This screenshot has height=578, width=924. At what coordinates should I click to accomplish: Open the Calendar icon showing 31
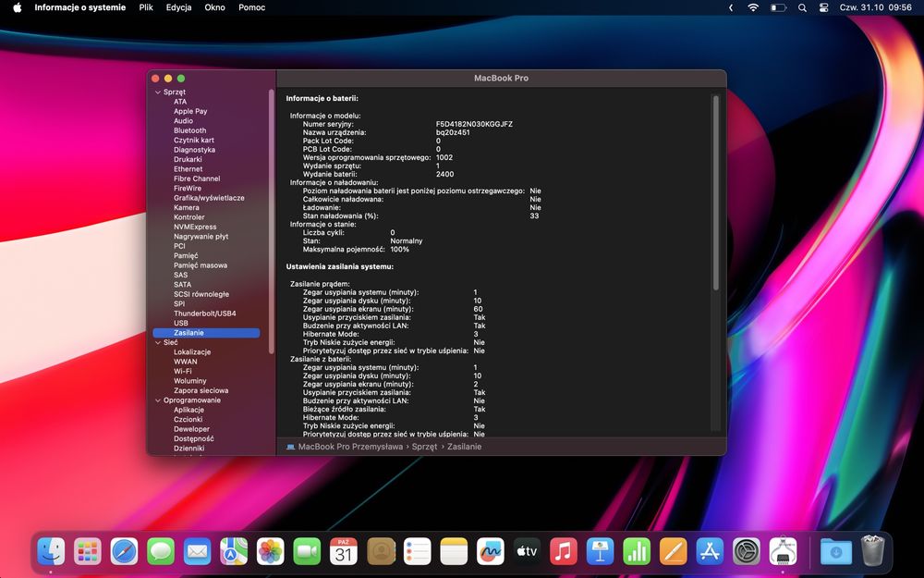pos(344,552)
